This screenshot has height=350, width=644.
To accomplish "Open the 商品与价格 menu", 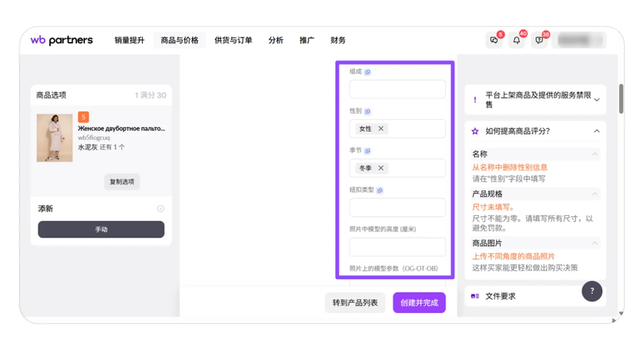I will pos(180,40).
